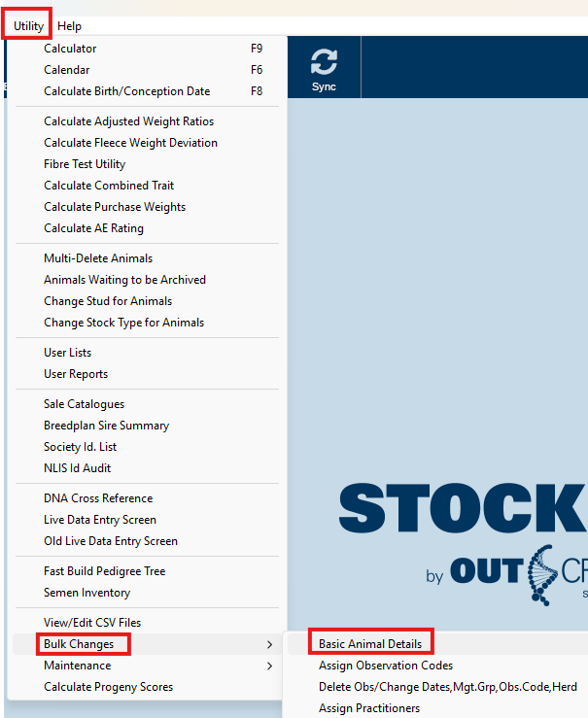Select Assign Practitioners entry
The width and height of the screenshot is (588, 718).
tap(369, 708)
